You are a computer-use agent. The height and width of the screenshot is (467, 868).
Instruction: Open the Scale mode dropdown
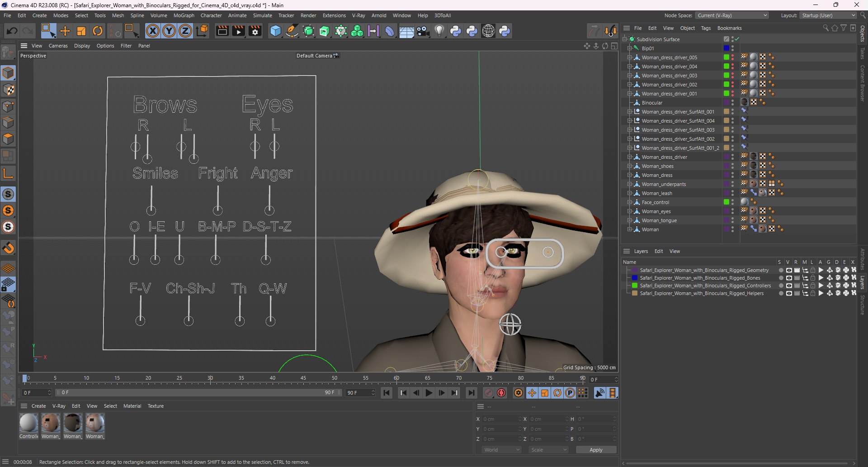(549, 450)
